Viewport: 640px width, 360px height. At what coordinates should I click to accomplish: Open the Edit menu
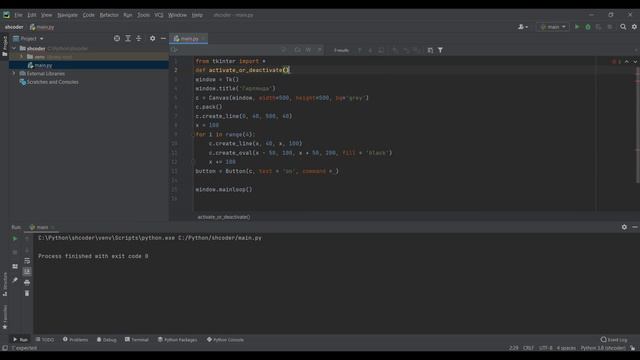32,15
